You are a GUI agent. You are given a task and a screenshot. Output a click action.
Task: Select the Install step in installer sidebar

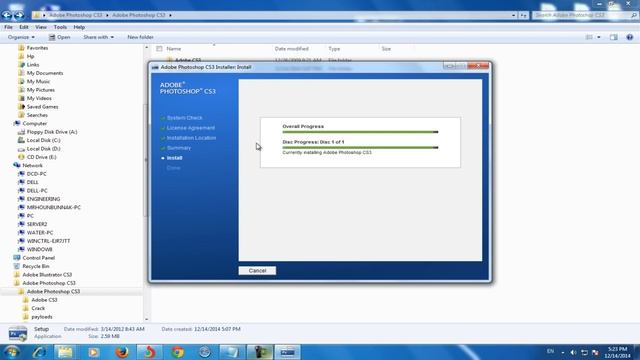point(174,158)
